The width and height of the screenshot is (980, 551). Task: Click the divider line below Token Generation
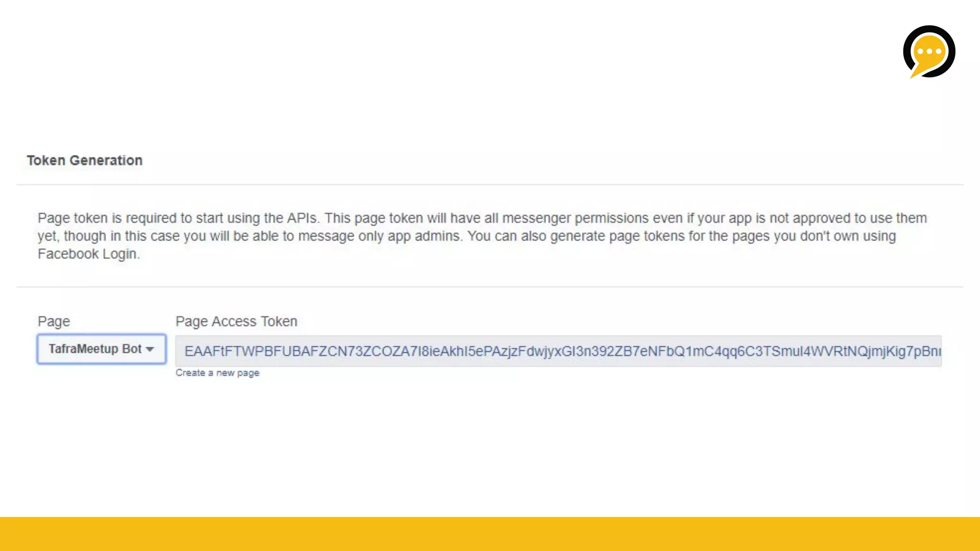click(x=490, y=185)
